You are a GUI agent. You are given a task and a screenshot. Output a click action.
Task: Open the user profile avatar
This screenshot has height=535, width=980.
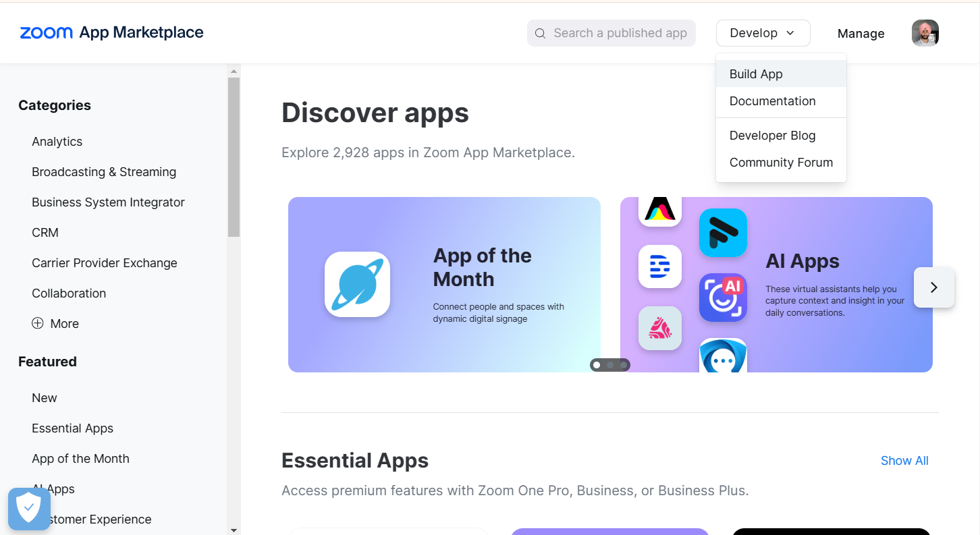coord(925,33)
